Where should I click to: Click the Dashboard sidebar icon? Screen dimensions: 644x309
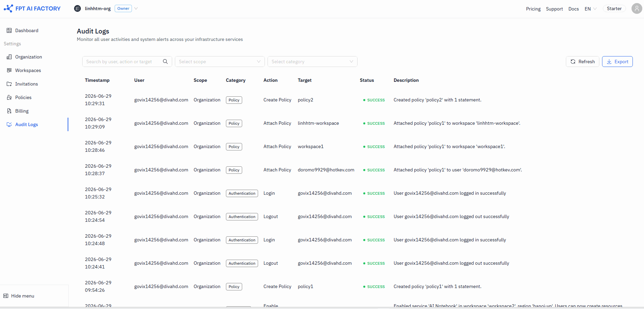[9, 30]
